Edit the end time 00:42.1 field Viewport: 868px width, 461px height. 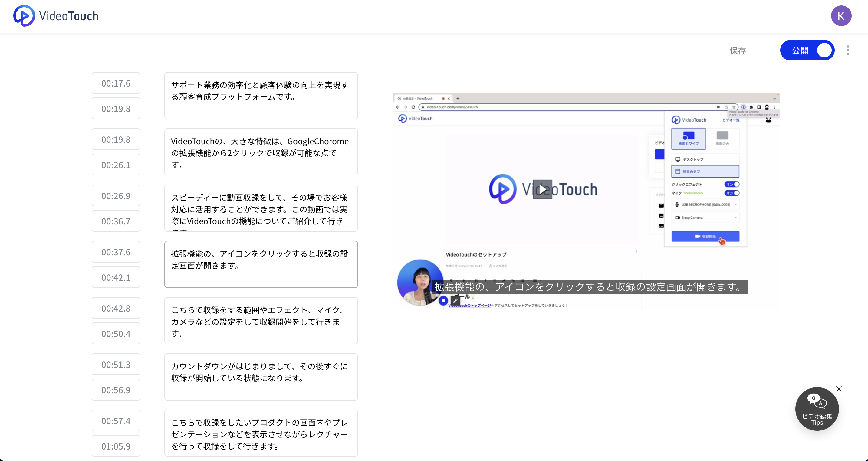116,277
